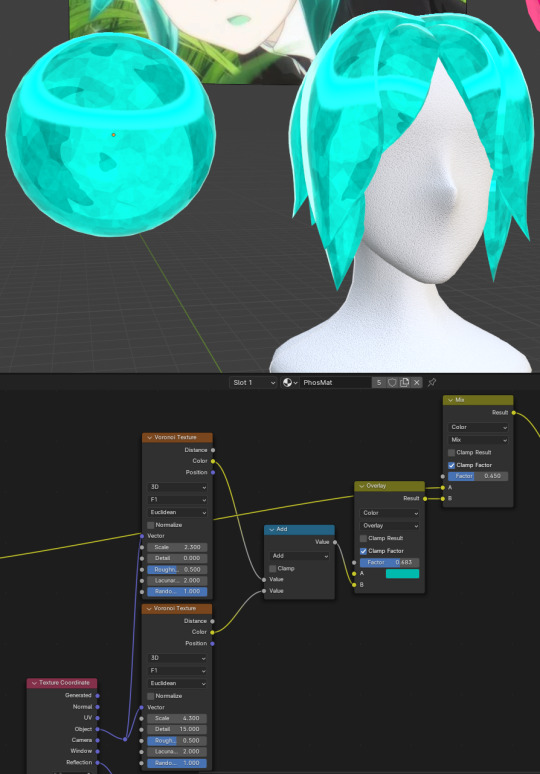The image size is (540, 774).
Task: Click the Normal output socket on Texture Coordinate
Action: [97, 707]
